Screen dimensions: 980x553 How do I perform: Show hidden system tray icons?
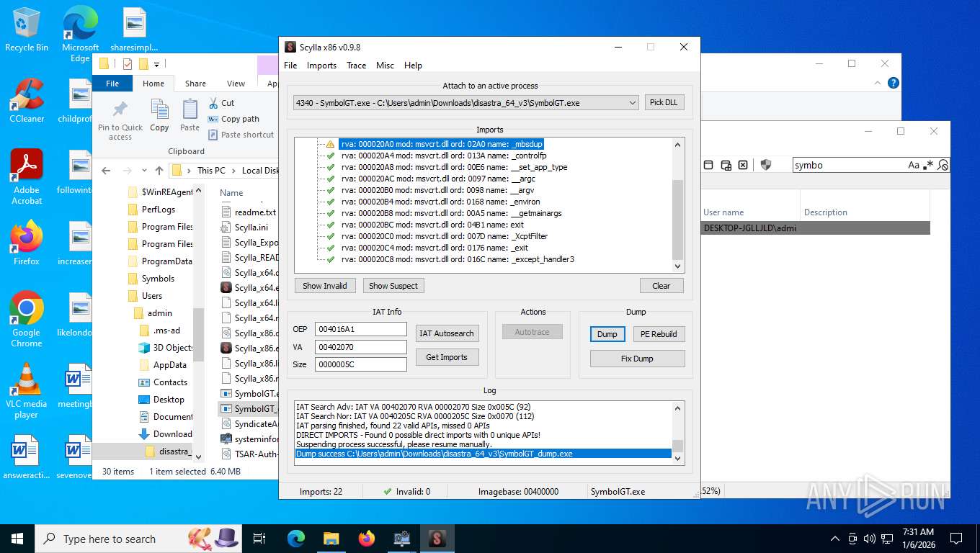835,539
